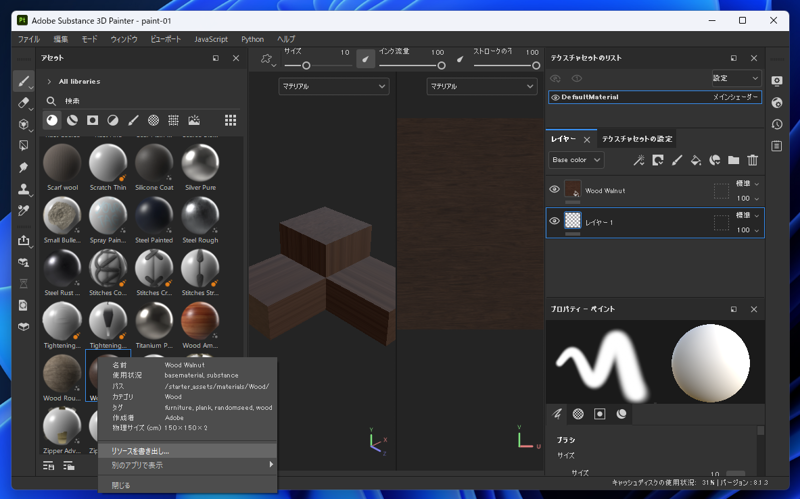Open the メインシェーダー shader selector

pos(735,97)
